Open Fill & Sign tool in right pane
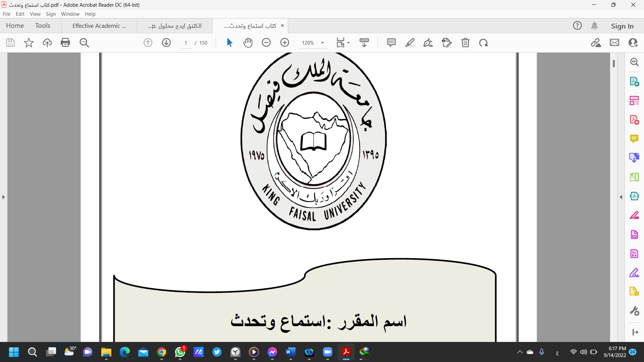The height and width of the screenshot is (362, 644). (634, 273)
